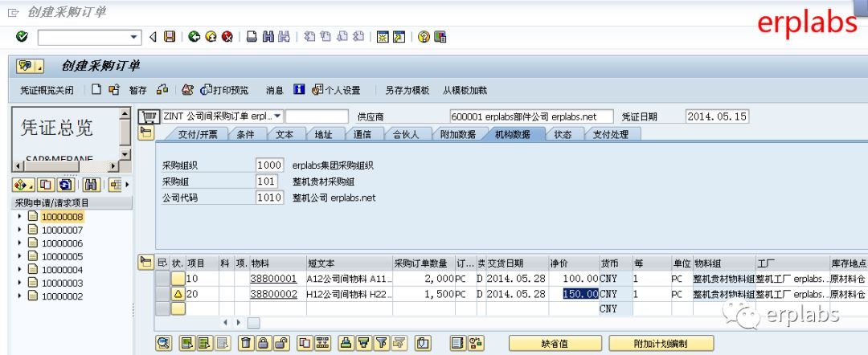
Task: Click the Refresh icon in the document overview toolbar
Action: 65,185
